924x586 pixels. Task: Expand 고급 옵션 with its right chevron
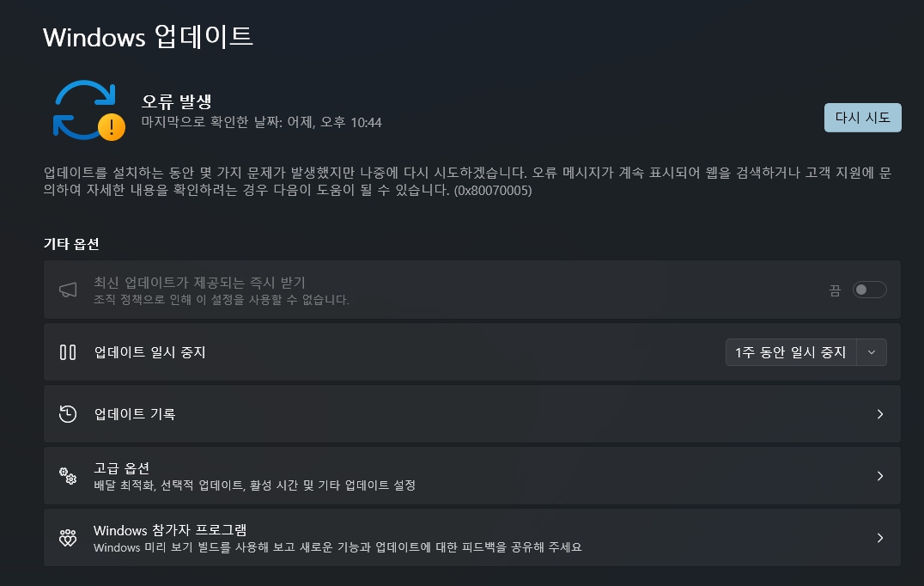click(880, 476)
